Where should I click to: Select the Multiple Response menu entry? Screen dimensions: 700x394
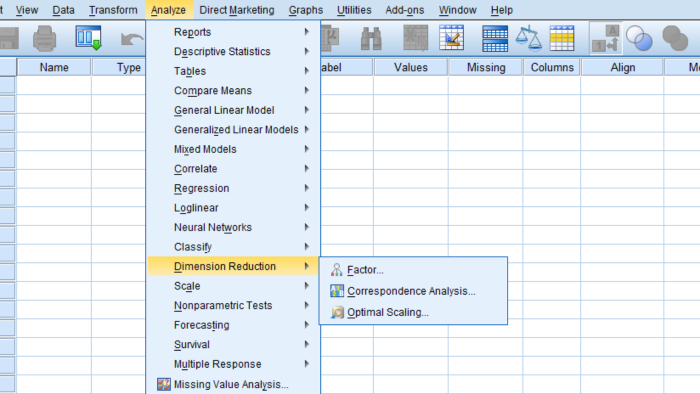click(233, 364)
